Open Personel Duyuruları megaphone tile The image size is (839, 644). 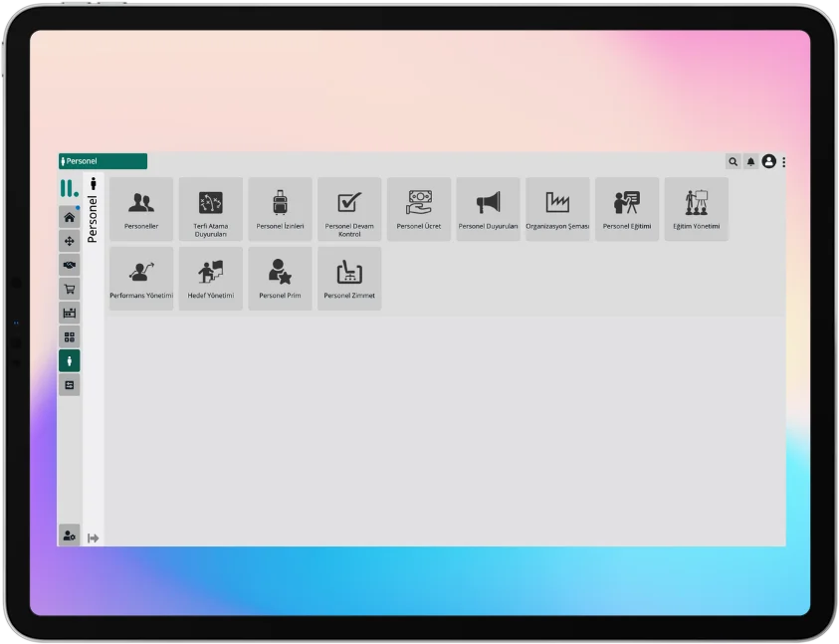pos(488,209)
